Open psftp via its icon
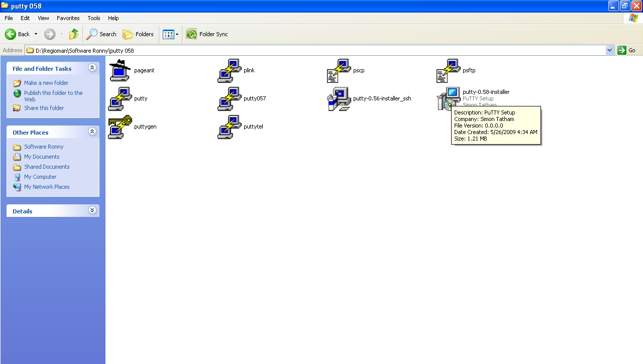The width and height of the screenshot is (643, 364). [449, 70]
